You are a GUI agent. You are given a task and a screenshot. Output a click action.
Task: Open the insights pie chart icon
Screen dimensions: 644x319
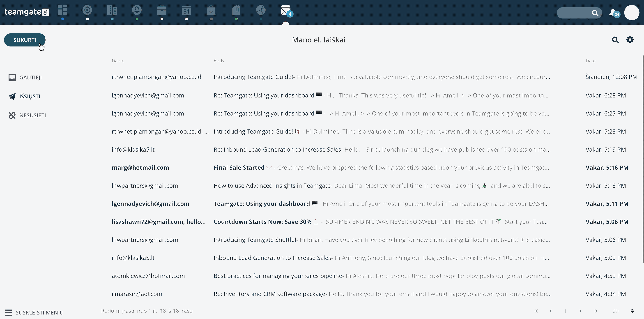(x=261, y=10)
